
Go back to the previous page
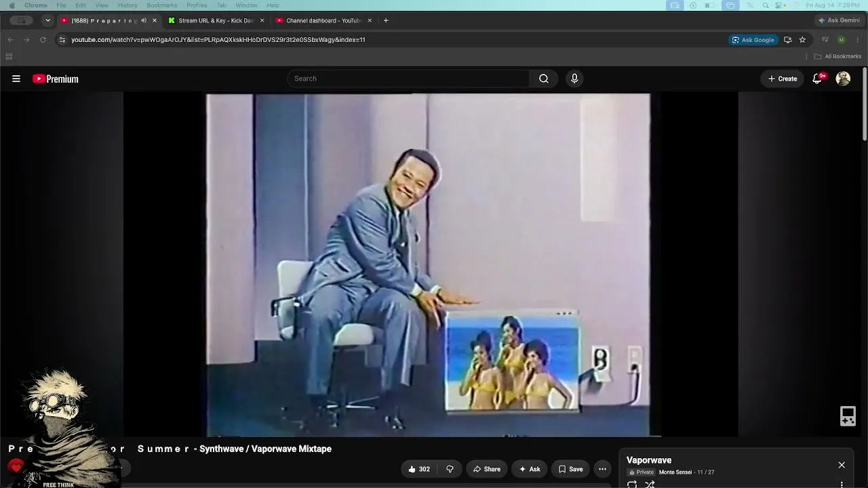(x=10, y=39)
